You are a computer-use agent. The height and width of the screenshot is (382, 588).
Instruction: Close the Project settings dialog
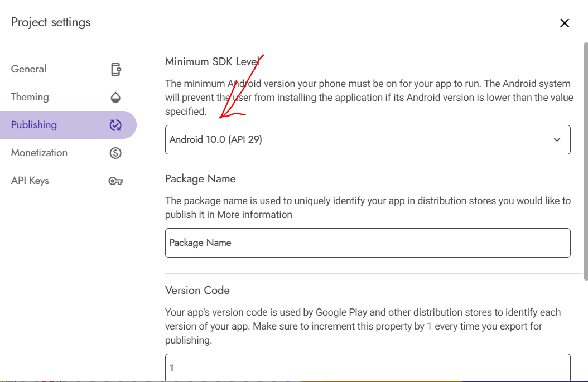pos(565,23)
